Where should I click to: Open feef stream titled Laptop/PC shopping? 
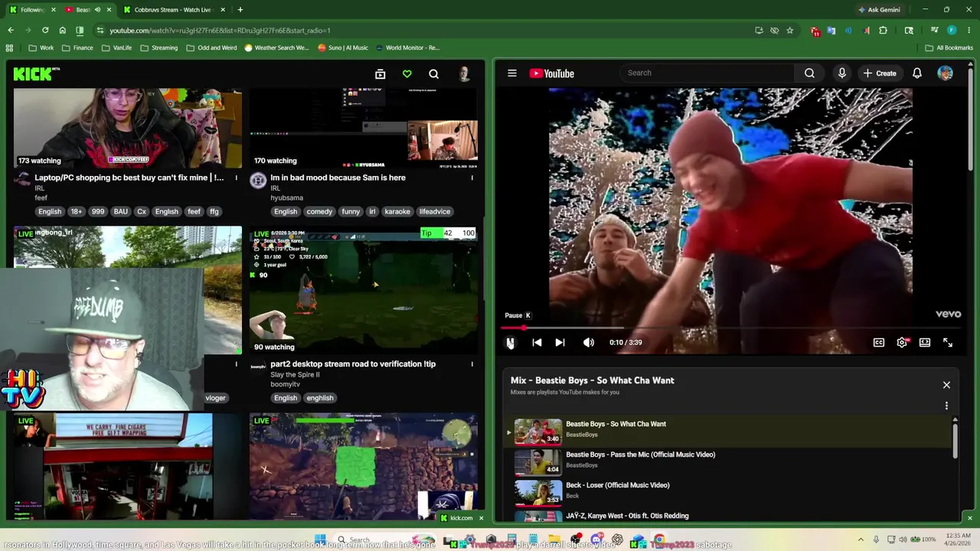[129, 178]
